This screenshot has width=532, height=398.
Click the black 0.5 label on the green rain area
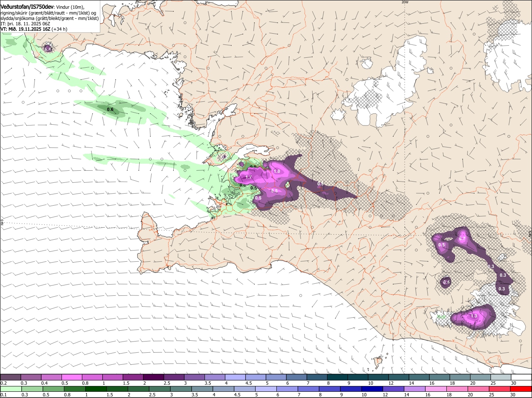tap(254, 188)
